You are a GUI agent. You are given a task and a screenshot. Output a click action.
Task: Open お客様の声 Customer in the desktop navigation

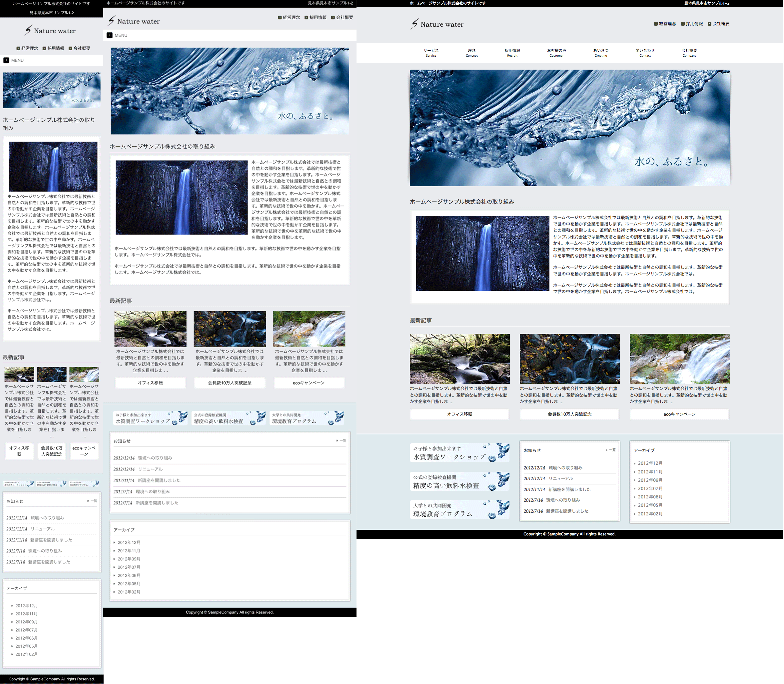tap(556, 53)
